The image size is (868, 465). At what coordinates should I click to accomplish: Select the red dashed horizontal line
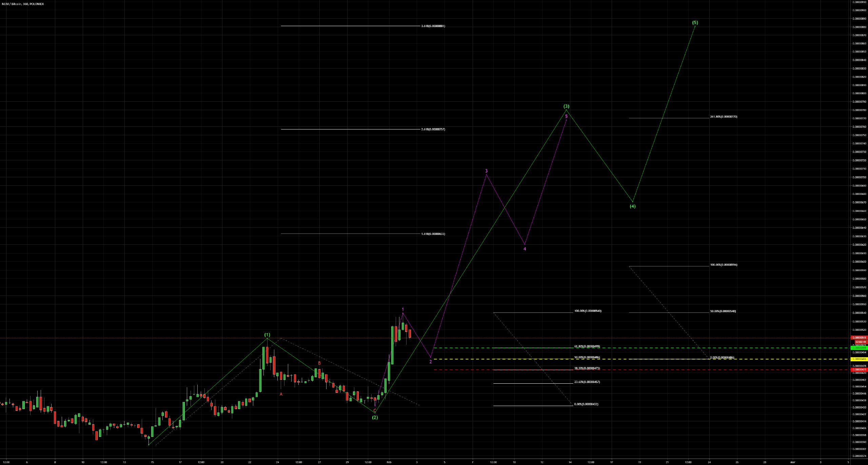643,370
